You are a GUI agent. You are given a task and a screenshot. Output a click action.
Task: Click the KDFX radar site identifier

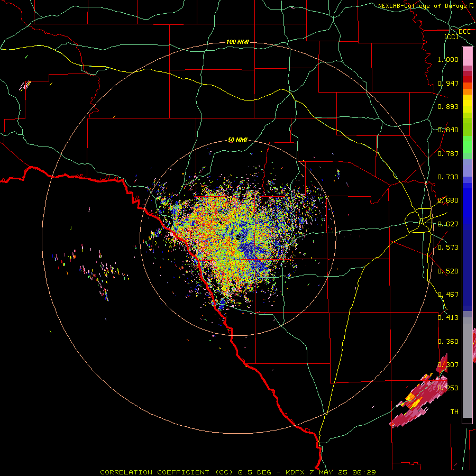tap(296, 472)
